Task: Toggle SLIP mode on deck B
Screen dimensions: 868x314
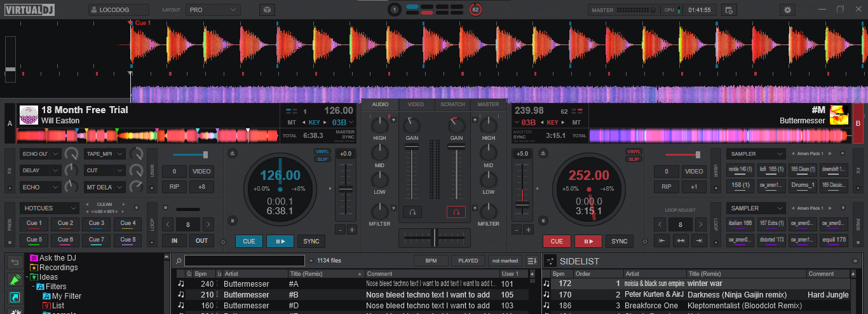Action: point(634,159)
